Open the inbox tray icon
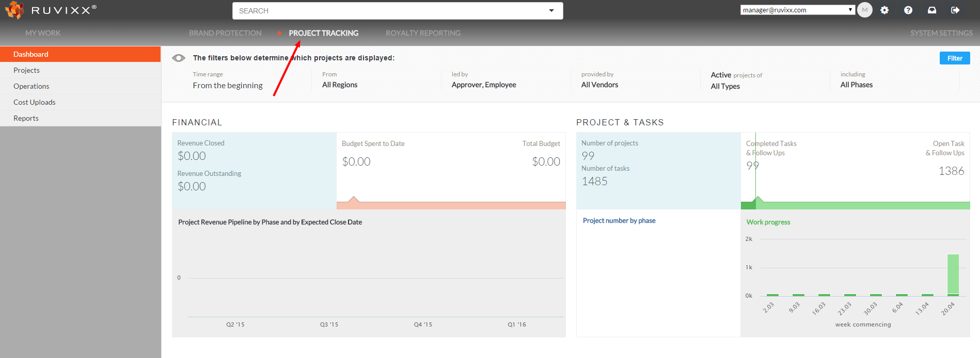The image size is (980, 358). [x=932, y=10]
